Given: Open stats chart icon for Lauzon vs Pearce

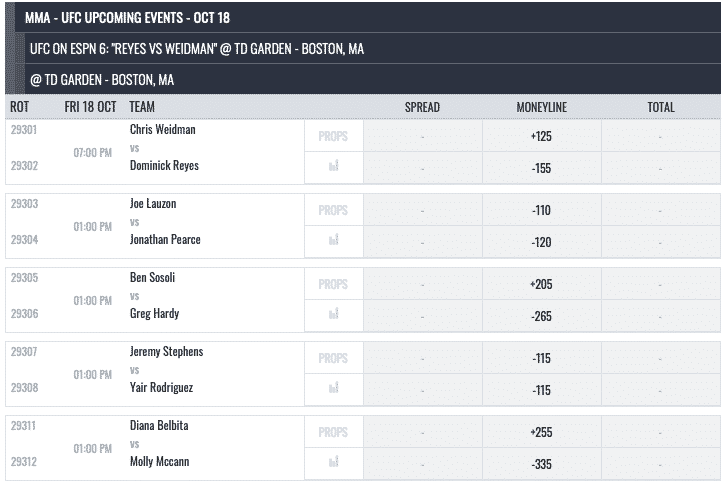Looking at the screenshot, I should coord(333,240).
